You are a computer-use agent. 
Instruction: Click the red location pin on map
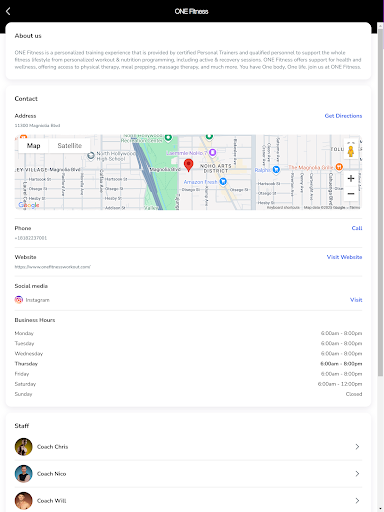(188, 165)
